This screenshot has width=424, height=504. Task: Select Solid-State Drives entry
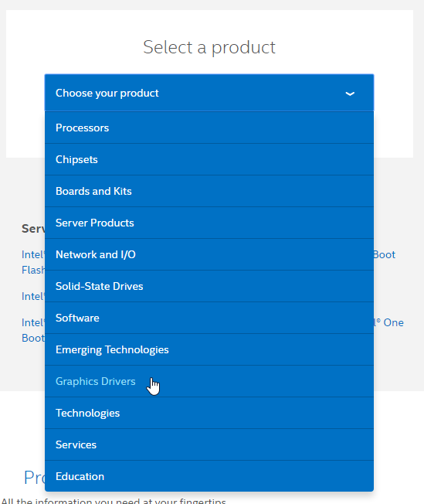(x=209, y=286)
